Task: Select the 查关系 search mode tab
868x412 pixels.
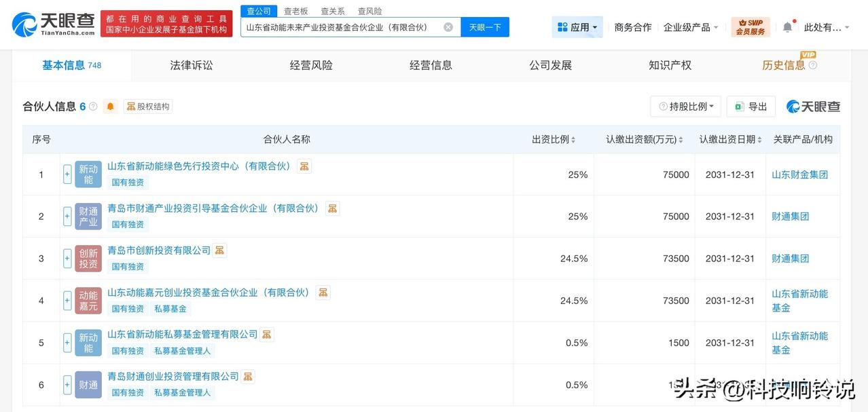Action: (x=333, y=11)
